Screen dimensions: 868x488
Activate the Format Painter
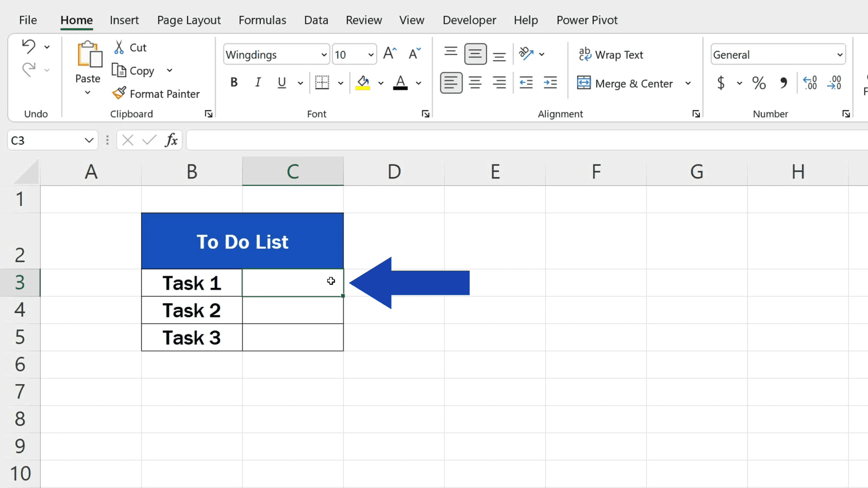pyautogui.click(x=156, y=93)
